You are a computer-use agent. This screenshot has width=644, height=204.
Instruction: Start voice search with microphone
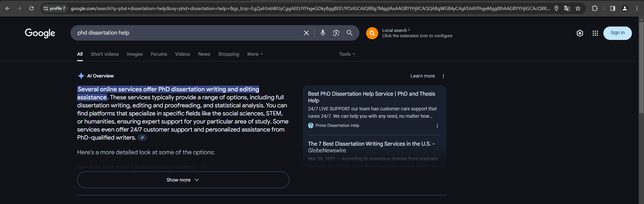tap(323, 33)
